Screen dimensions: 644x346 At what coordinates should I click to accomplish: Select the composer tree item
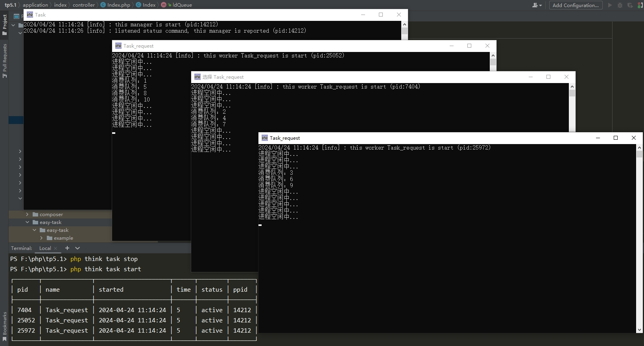(51, 214)
